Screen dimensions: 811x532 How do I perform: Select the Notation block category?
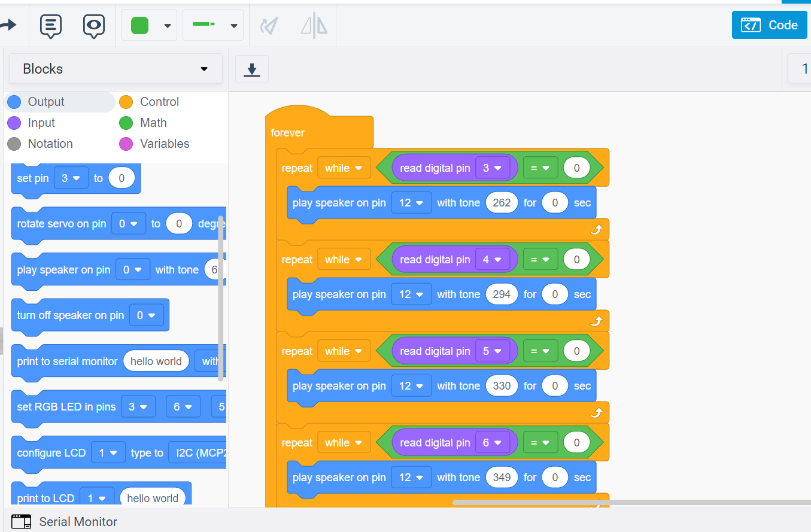40,144
